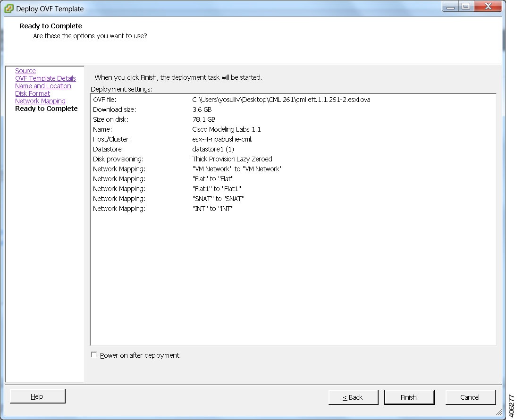The height and width of the screenshot is (420, 523).
Task: Select the OVF file path value
Action: click(x=281, y=100)
